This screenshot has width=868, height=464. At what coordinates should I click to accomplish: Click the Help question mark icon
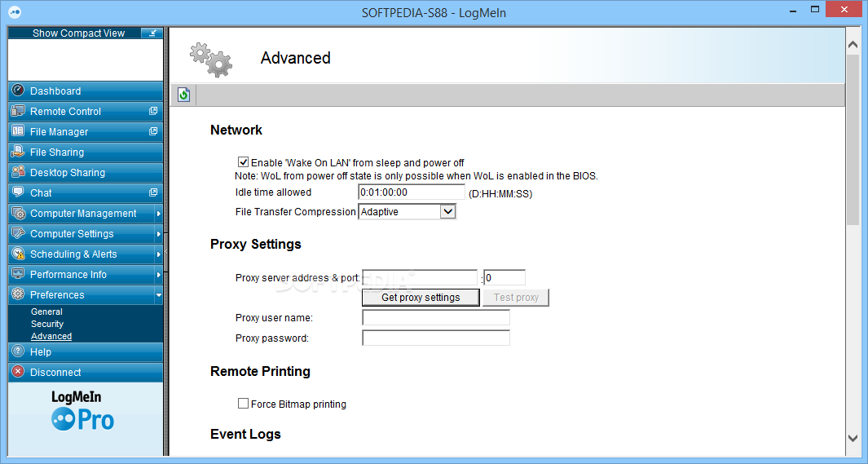18,351
